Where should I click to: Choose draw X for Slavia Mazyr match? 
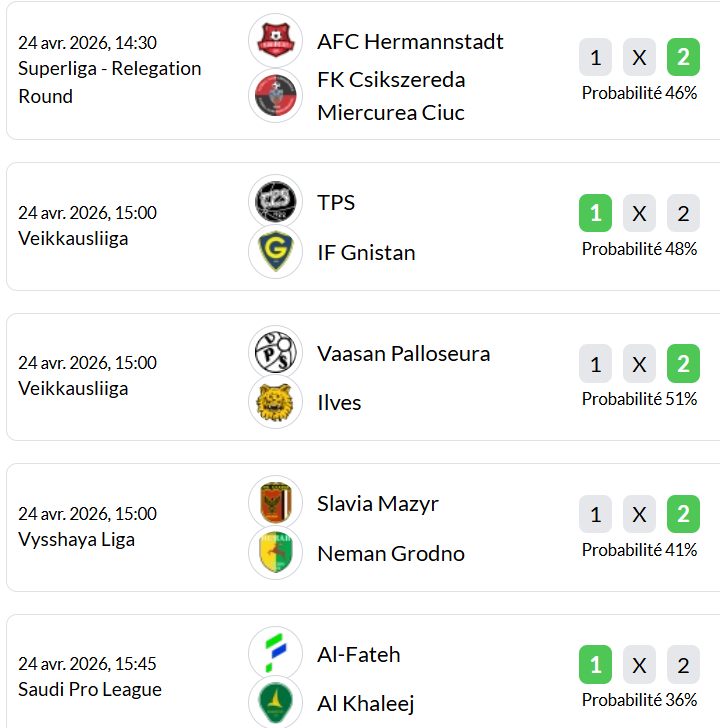[639, 515]
